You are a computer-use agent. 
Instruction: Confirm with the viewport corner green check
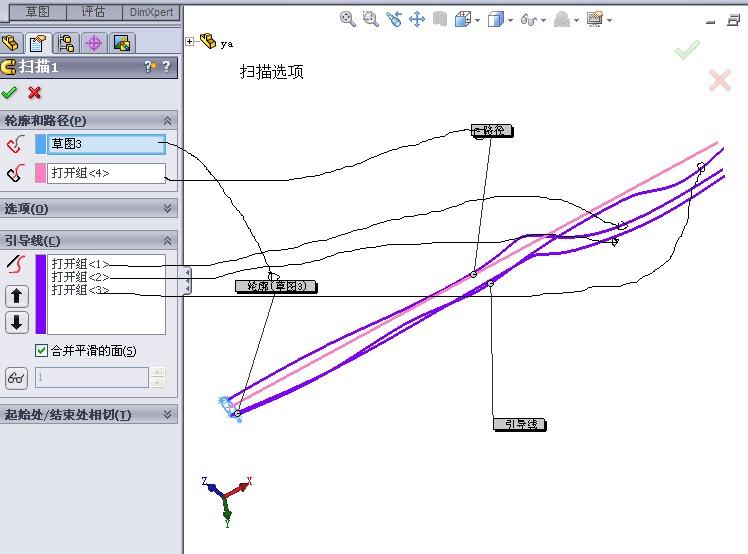tap(687, 49)
